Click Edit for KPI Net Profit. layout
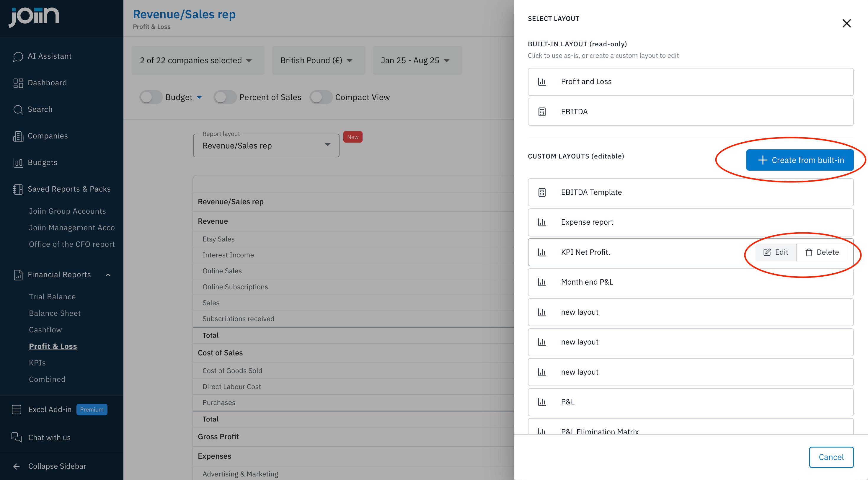This screenshot has width=868, height=480. tap(776, 252)
